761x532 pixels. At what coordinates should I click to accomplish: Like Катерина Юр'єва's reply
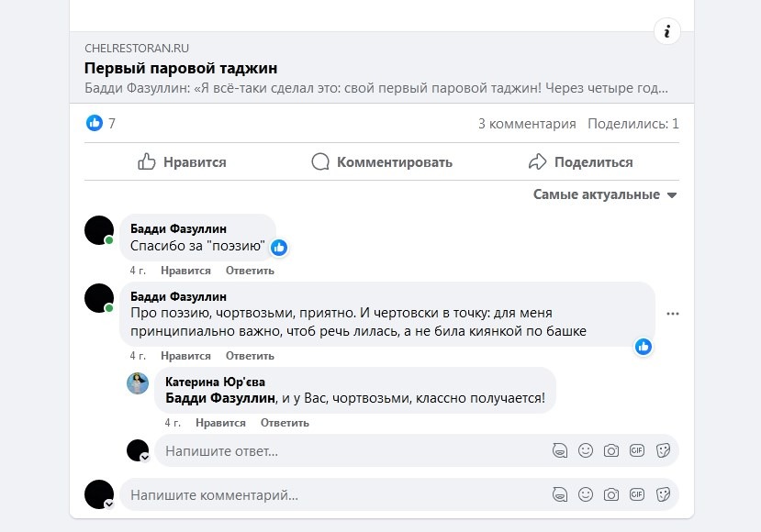coord(220,423)
